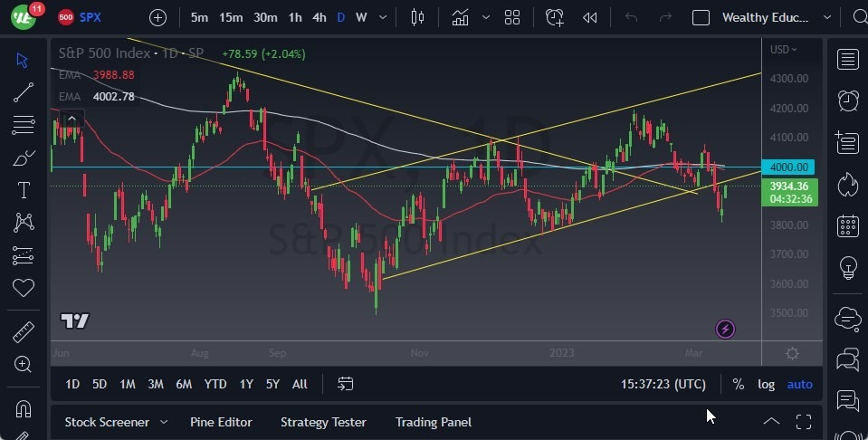868x440 pixels.
Task: Undo the last action
Action: coord(631,18)
